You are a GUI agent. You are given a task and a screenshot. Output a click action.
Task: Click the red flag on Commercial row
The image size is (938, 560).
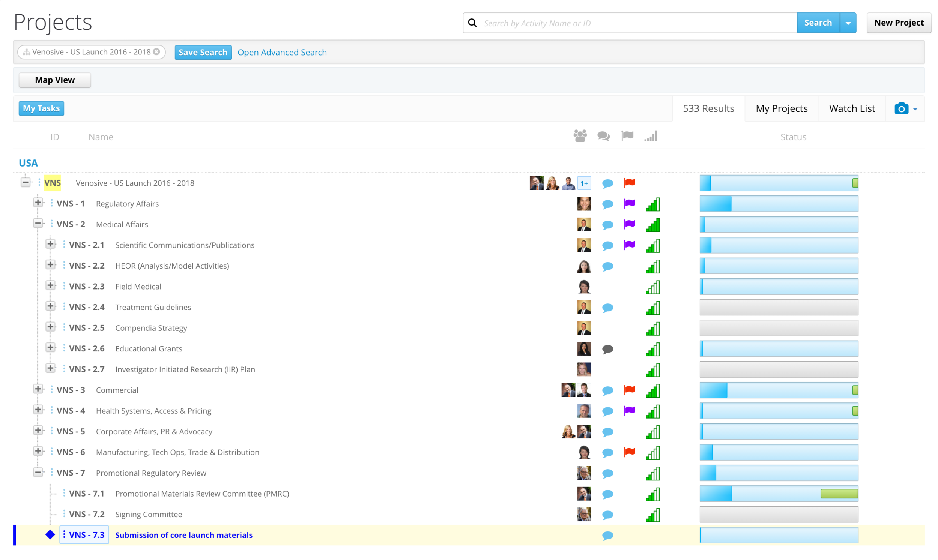pos(629,390)
